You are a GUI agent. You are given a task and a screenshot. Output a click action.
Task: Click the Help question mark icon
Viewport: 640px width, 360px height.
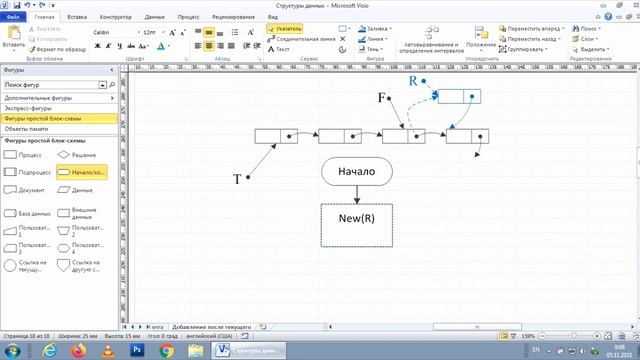tap(608, 17)
